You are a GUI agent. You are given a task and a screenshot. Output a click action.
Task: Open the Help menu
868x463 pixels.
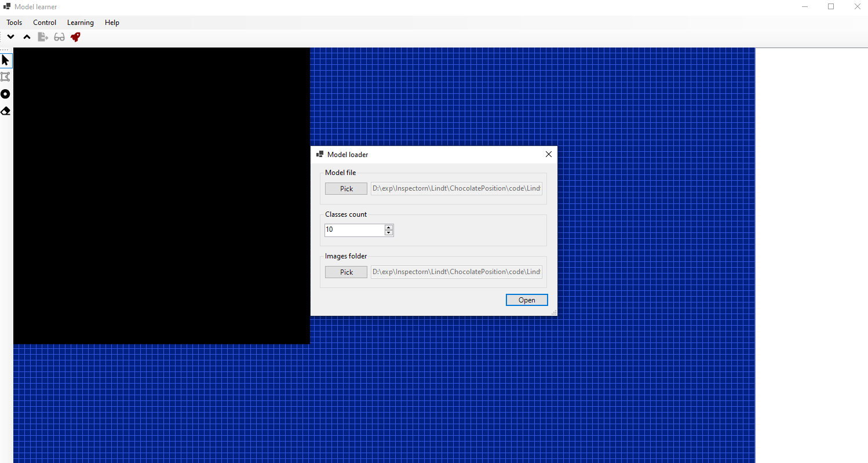coord(112,23)
